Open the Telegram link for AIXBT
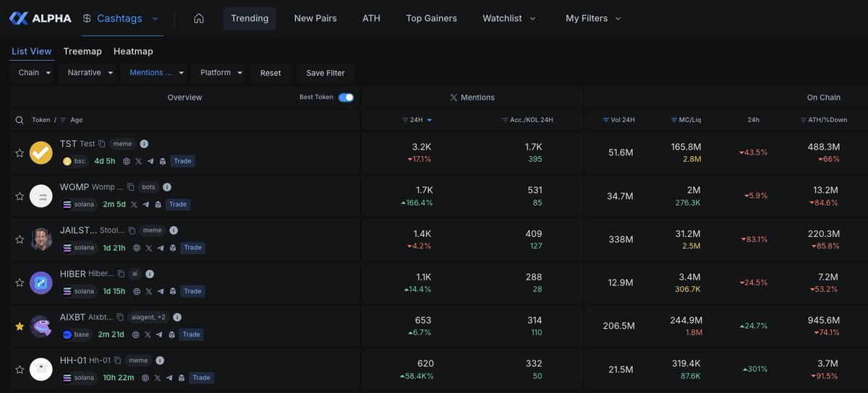The image size is (868, 393). (x=159, y=334)
